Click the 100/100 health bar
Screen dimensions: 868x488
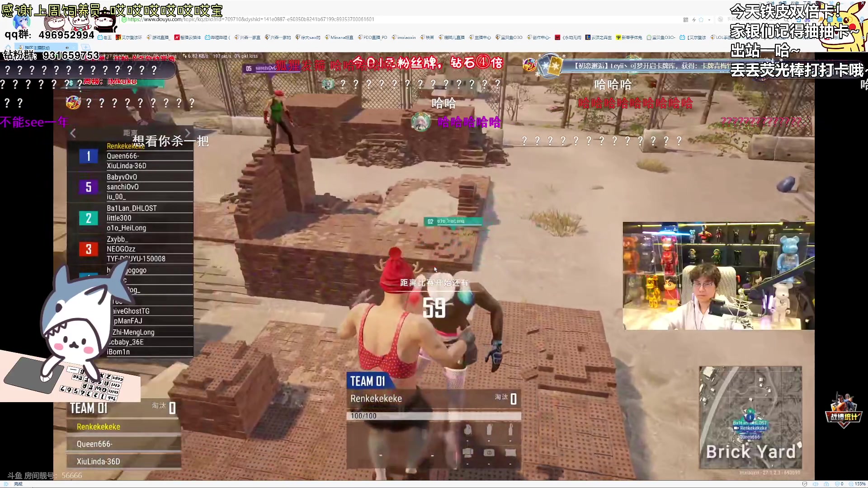434,416
